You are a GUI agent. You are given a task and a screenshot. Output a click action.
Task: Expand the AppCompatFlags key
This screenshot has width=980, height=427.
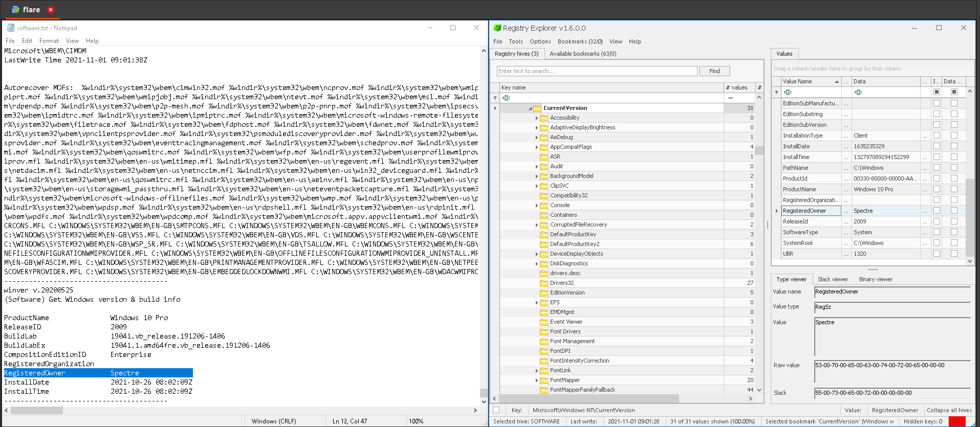[x=537, y=147]
